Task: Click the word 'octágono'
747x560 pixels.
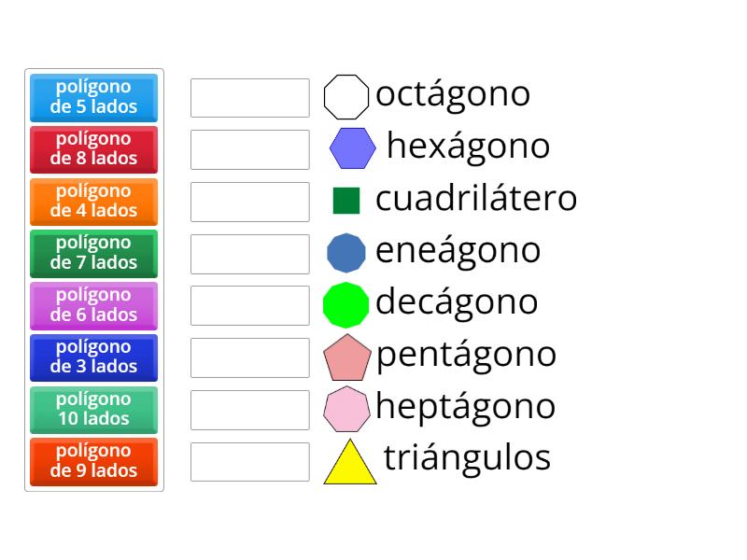Action: click(x=451, y=93)
